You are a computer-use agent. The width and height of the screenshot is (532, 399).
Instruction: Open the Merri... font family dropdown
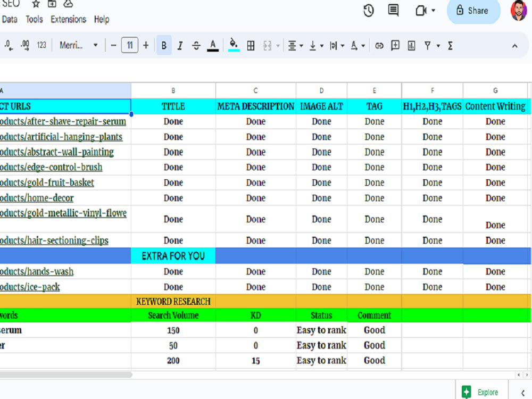tap(78, 45)
